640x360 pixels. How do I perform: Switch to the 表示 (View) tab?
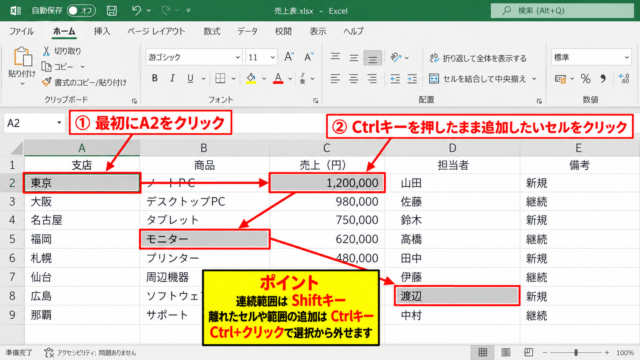[318, 31]
